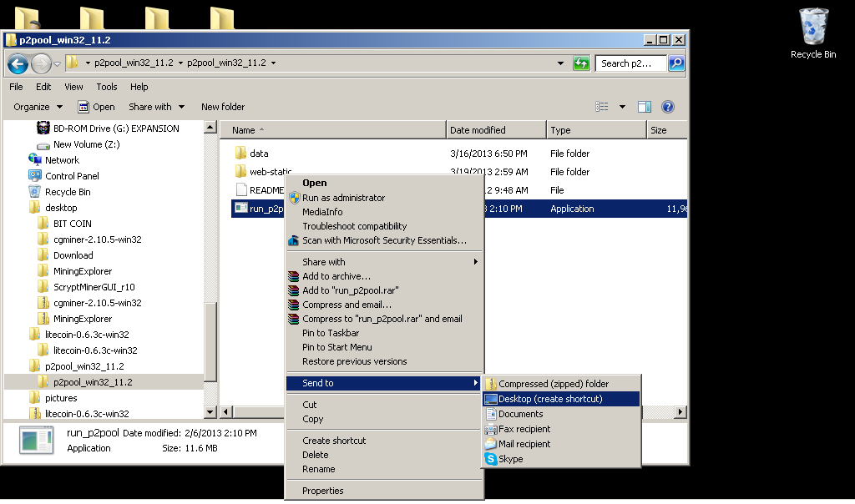855x504 pixels.
Task: Select Skype in Send to submenu
Action: pos(510,459)
